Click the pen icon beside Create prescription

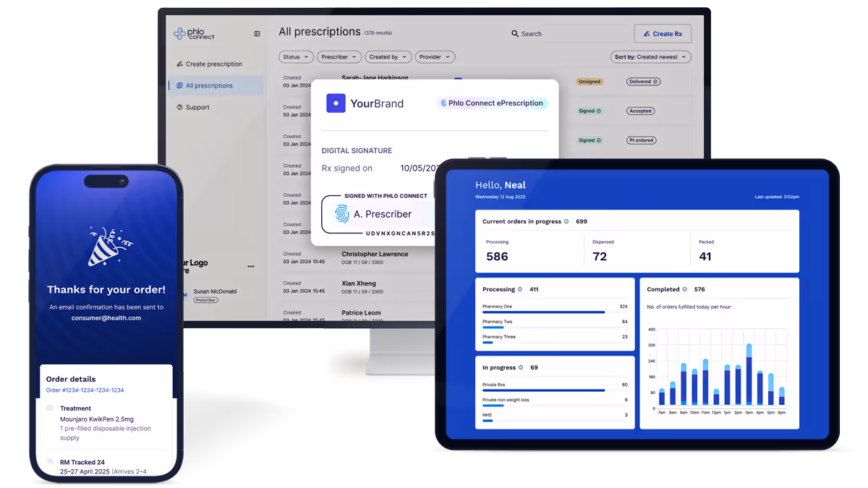(179, 64)
